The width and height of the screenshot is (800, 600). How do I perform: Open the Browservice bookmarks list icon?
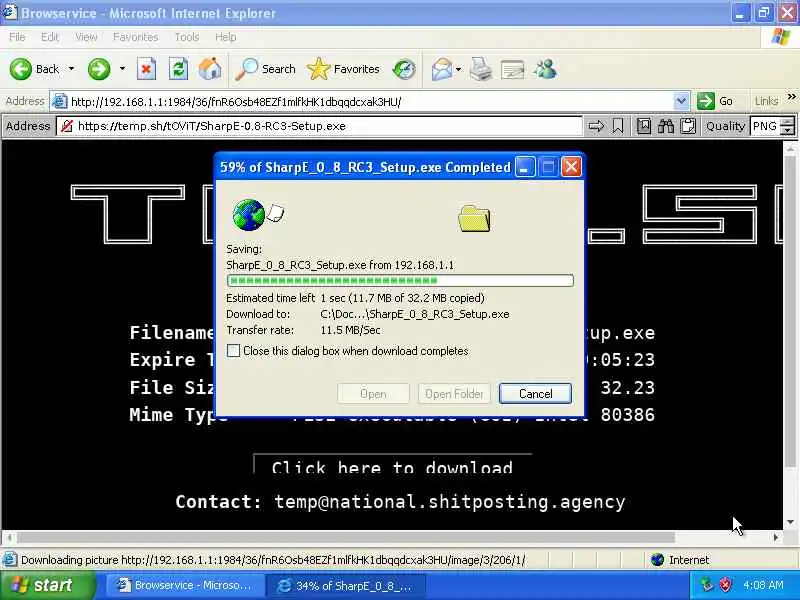point(644,126)
